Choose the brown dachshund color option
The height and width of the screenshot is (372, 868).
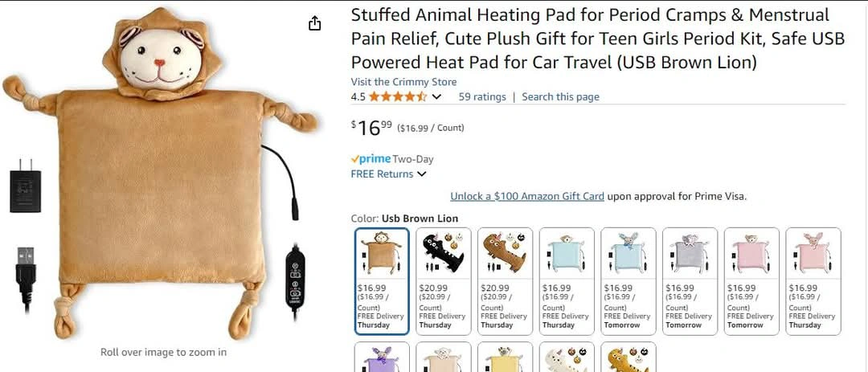point(505,281)
